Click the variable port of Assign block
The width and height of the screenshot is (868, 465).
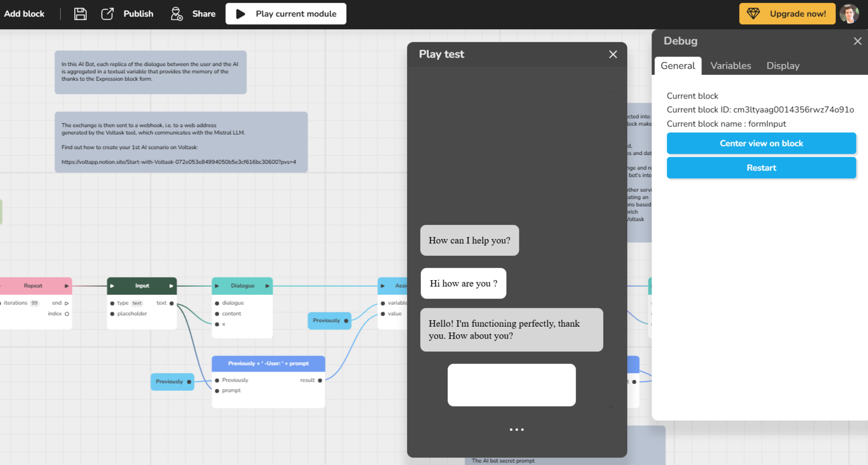(383, 303)
